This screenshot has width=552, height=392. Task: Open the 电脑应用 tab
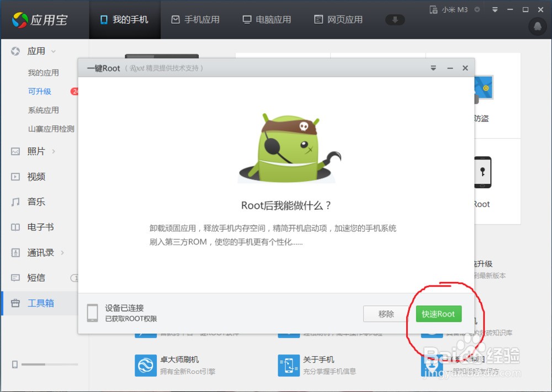(267, 19)
